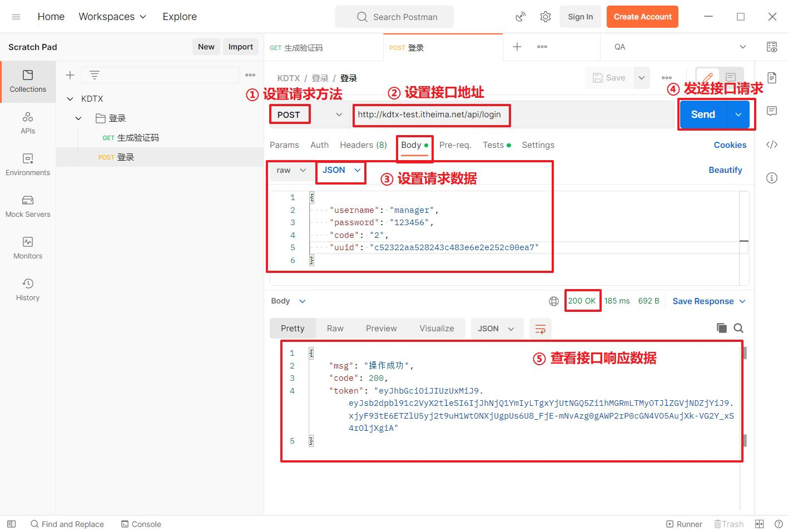The width and height of the screenshot is (788, 532).
Task: Open the settings gear icon
Action: point(546,17)
